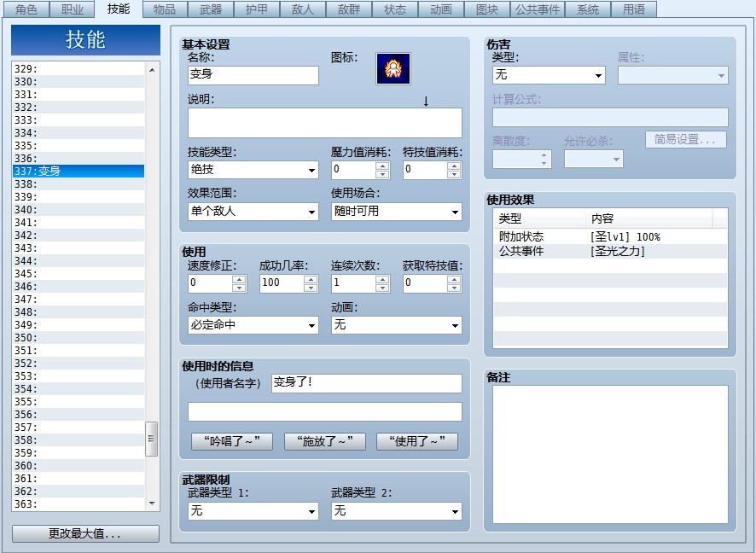This screenshot has height=553, width=756.
Task: Click the 类型 column header in 使用效果
Action: click(539, 218)
